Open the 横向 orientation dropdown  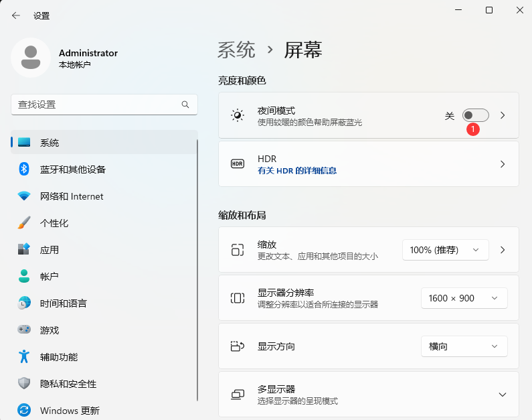[x=464, y=346]
